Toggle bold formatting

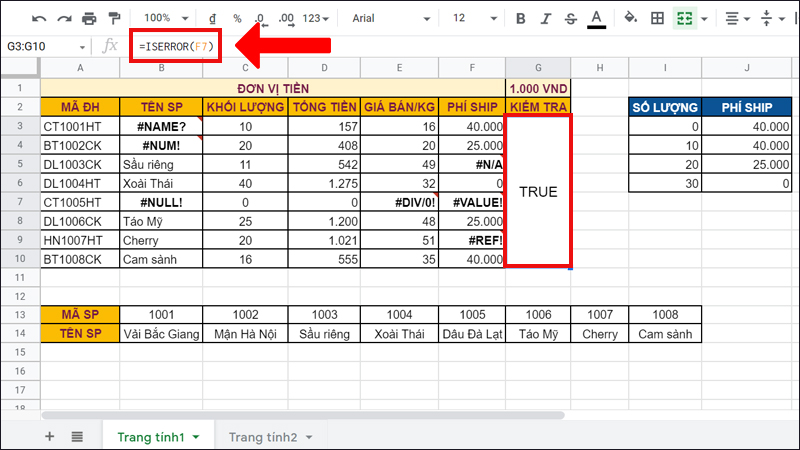[x=520, y=19]
